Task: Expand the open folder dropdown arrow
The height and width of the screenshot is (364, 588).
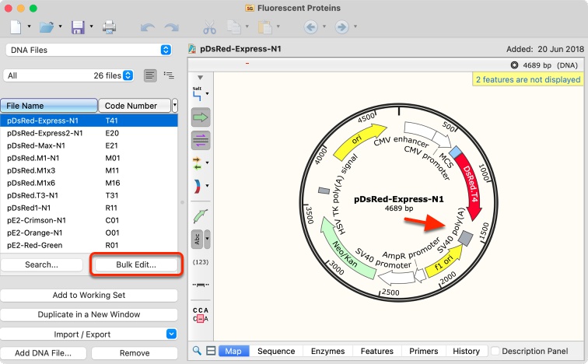Action: [61, 26]
